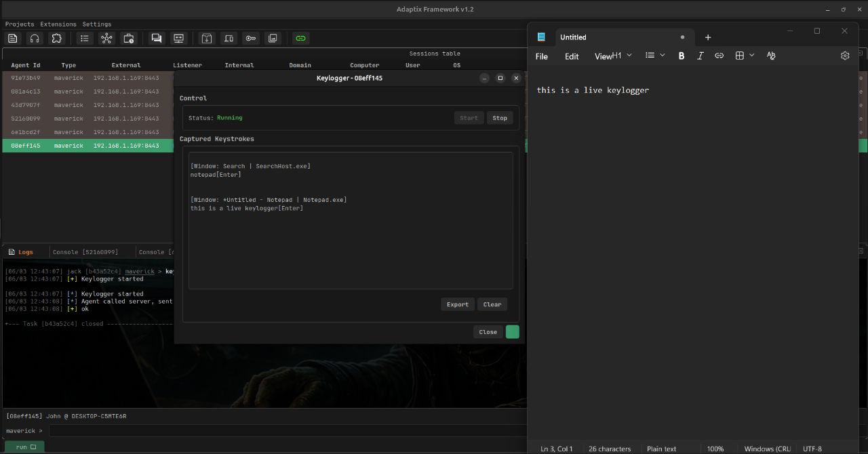868x454 pixels.
Task: Expand the H1 heading dropdown
Action: click(x=623, y=56)
